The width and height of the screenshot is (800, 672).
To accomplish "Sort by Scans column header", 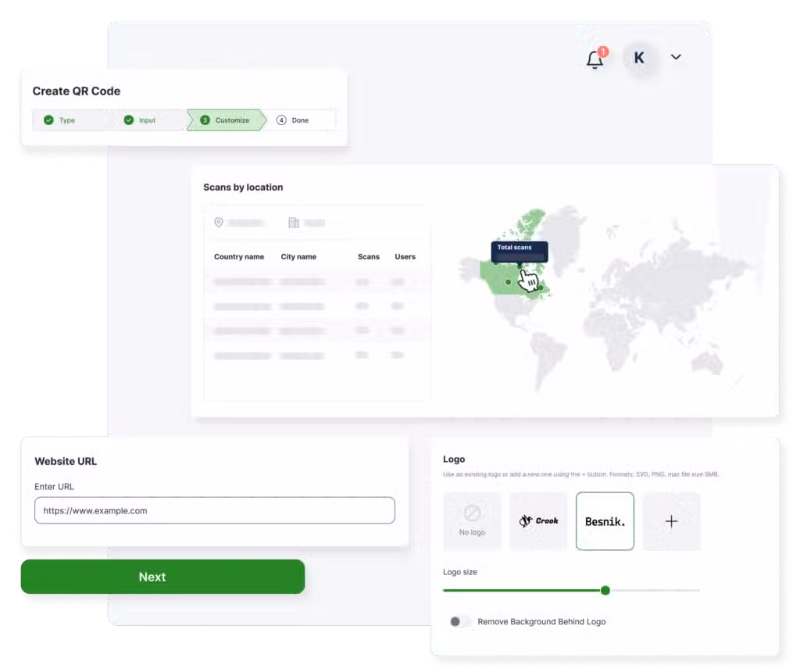I will [x=368, y=257].
